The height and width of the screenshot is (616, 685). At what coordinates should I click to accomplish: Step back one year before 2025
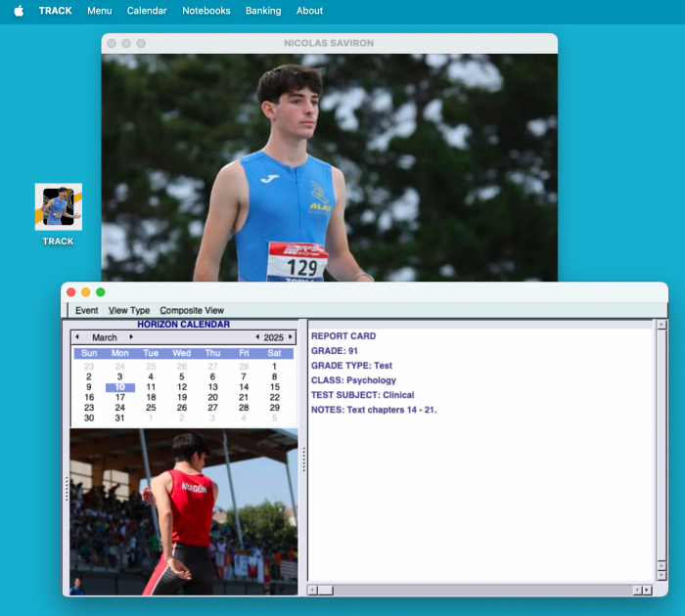pyautogui.click(x=257, y=337)
